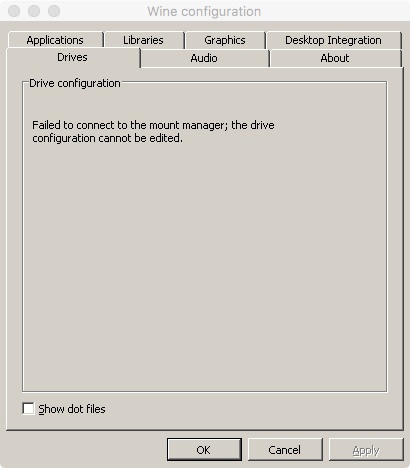Confirm with the OK button
The image size is (410, 468).
pos(204,450)
